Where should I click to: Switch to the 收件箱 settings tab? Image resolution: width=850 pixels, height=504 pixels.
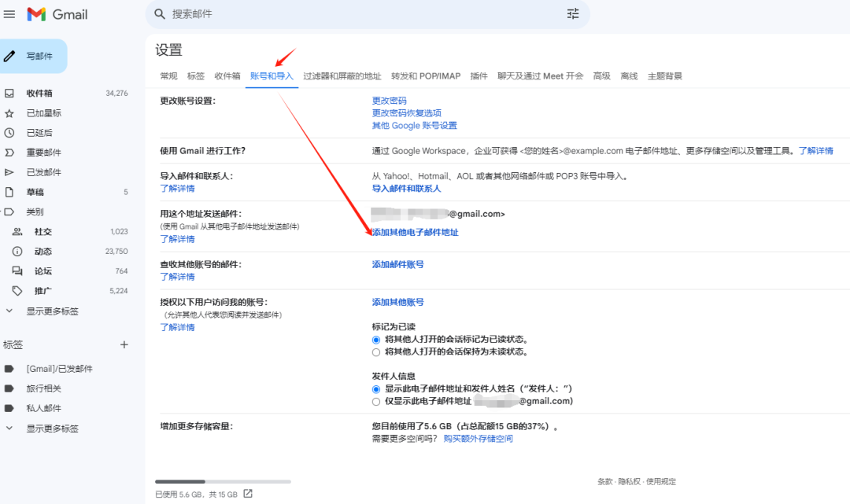[227, 76]
